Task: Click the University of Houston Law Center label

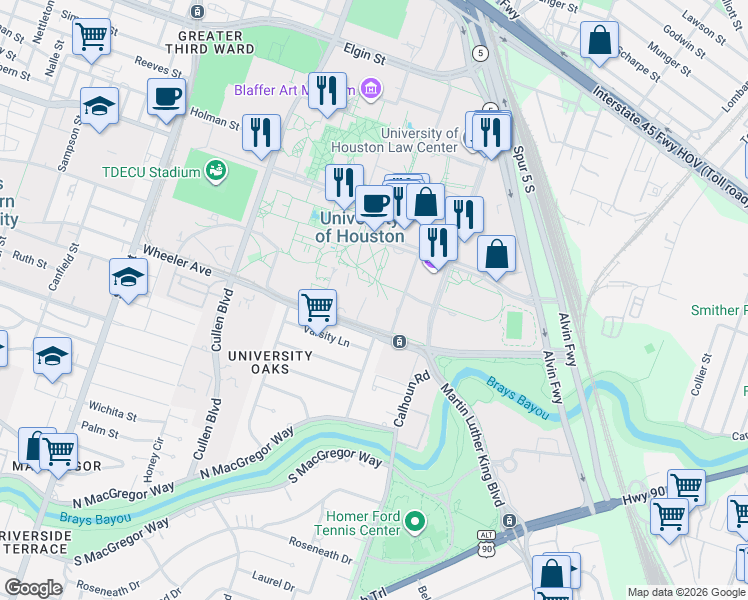Action: coord(395,140)
